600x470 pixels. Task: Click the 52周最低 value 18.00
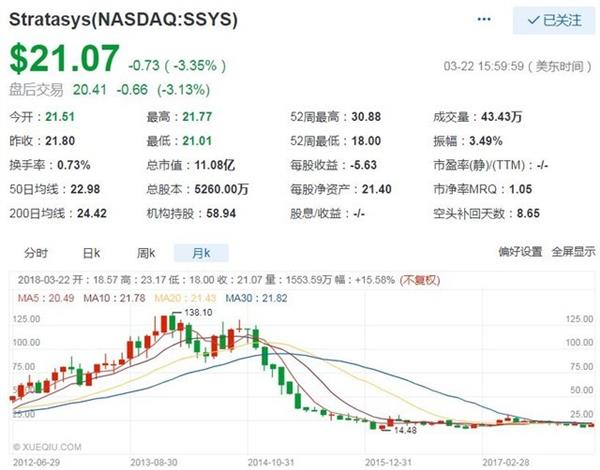[366, 141]
